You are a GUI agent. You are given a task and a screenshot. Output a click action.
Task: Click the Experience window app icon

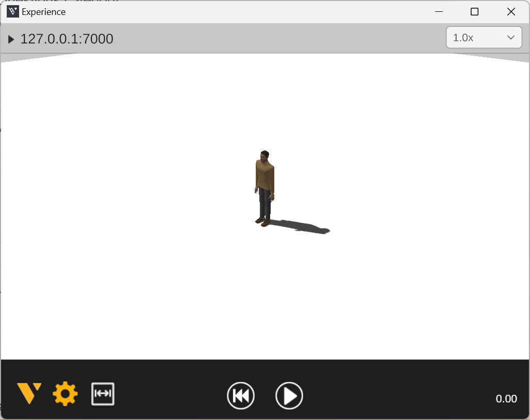(13, 11)
